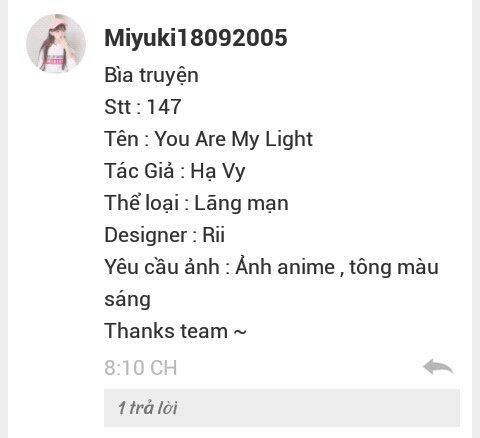Click the number 147

pyautogui.click(x=164, y=107)
